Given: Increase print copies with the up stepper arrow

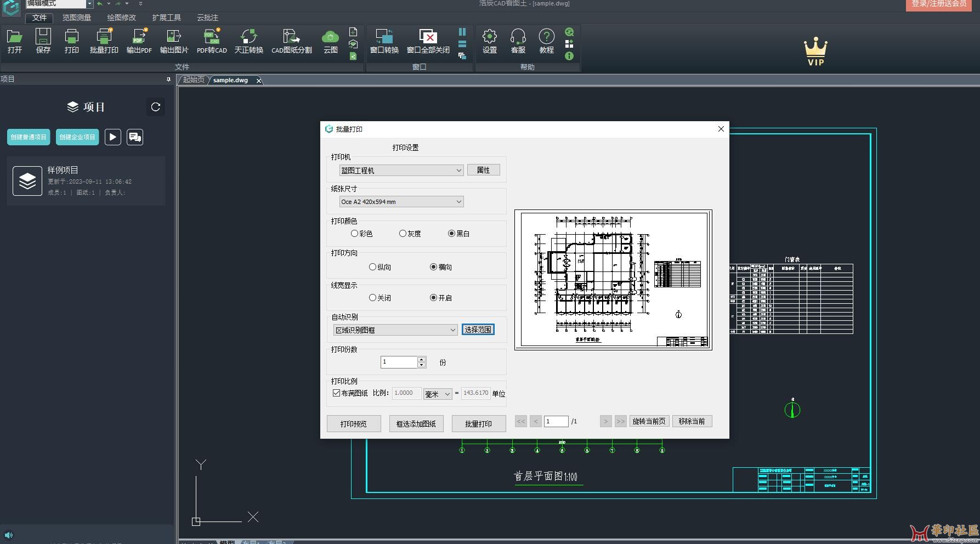Looking at the screenshot, I should [421, 359].
